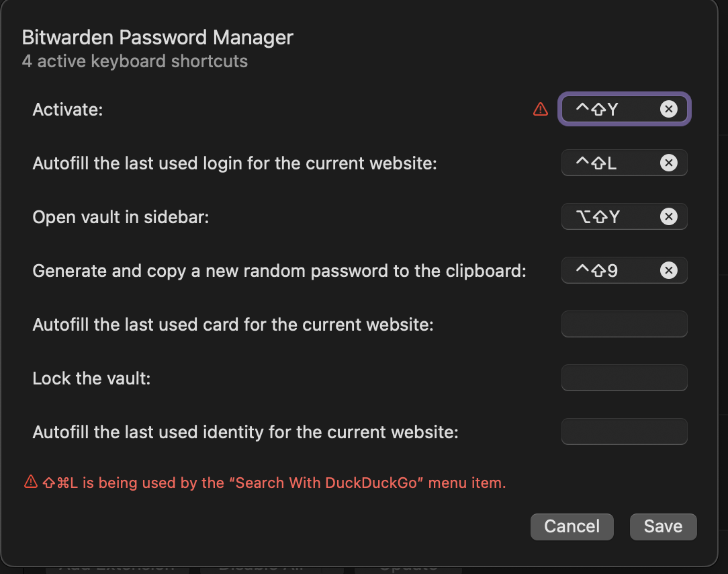
Task: Click the DuckDuckGo conflict warning text
Action: tap(269, 483)
